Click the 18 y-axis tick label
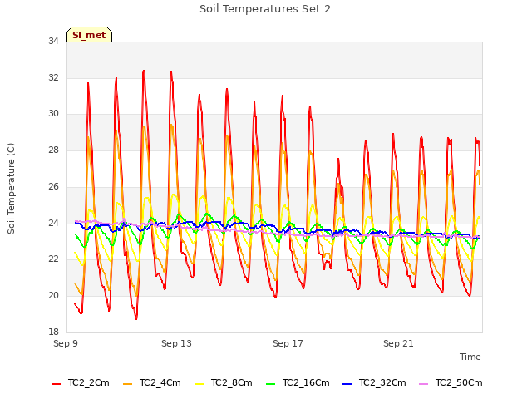Image resolution: width=532 pixels, height=399 pixels. click(x=53, y=332)
